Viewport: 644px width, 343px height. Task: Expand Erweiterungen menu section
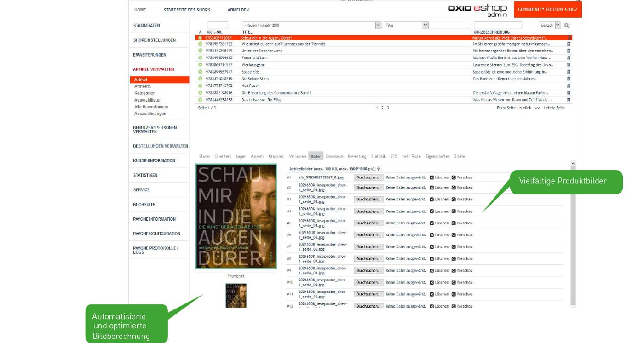click(150, 55)
